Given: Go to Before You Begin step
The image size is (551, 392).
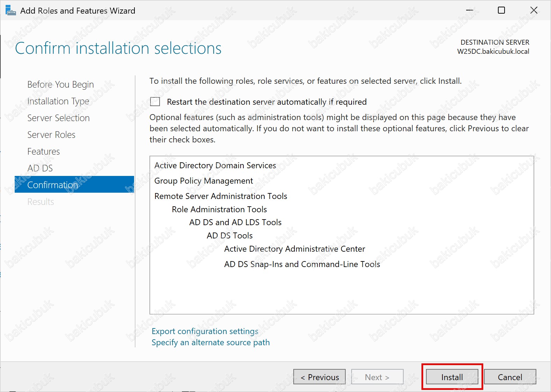Looking at the screenshot, I should click(x=60, y=84).
